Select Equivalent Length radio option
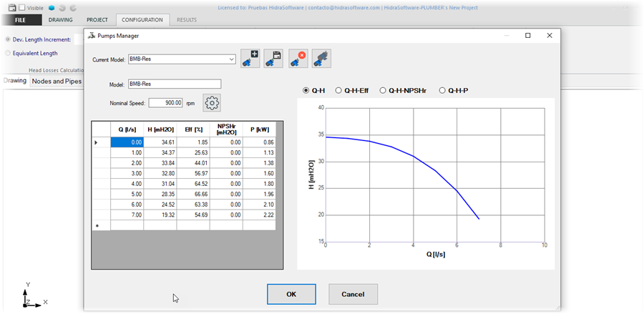 (8, 53)
